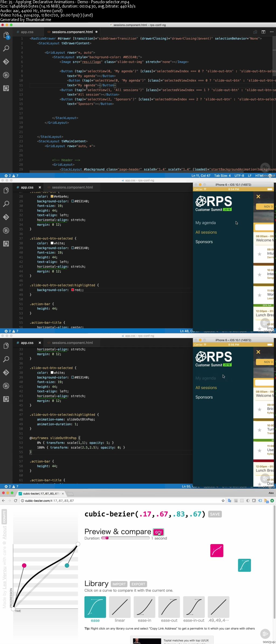Image resolution: width=276 pixels, height=644 pixels.
Task: Click the Ln 11, Col 47 status entry
Action: click(x=201, y=176)
